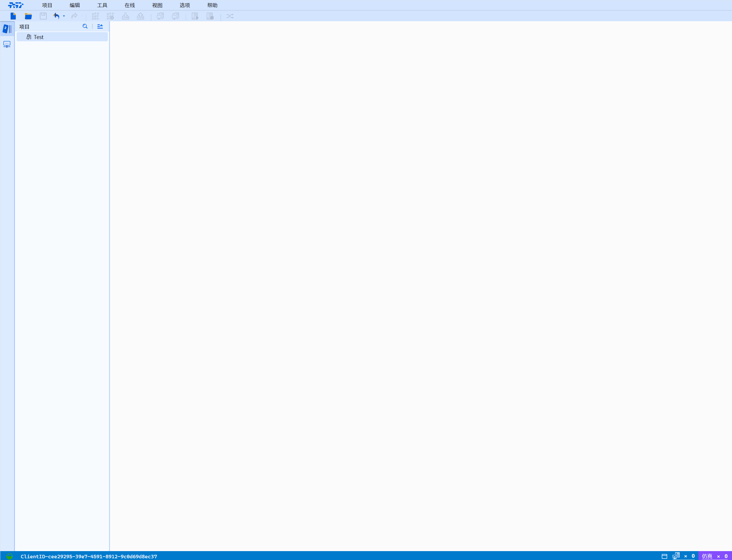Open the 选项 menu
The width and height of the screenshot is (732, 560).
pyautogui.click(x=185, y=5)
